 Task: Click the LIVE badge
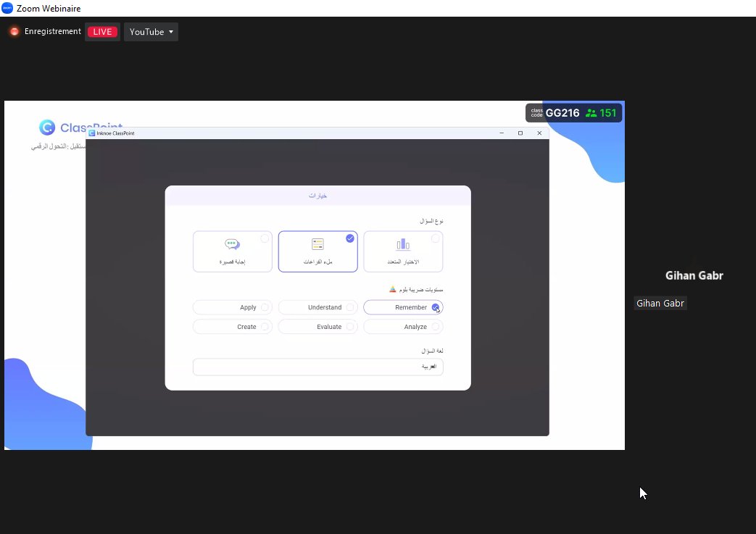[x=102, y=32]
